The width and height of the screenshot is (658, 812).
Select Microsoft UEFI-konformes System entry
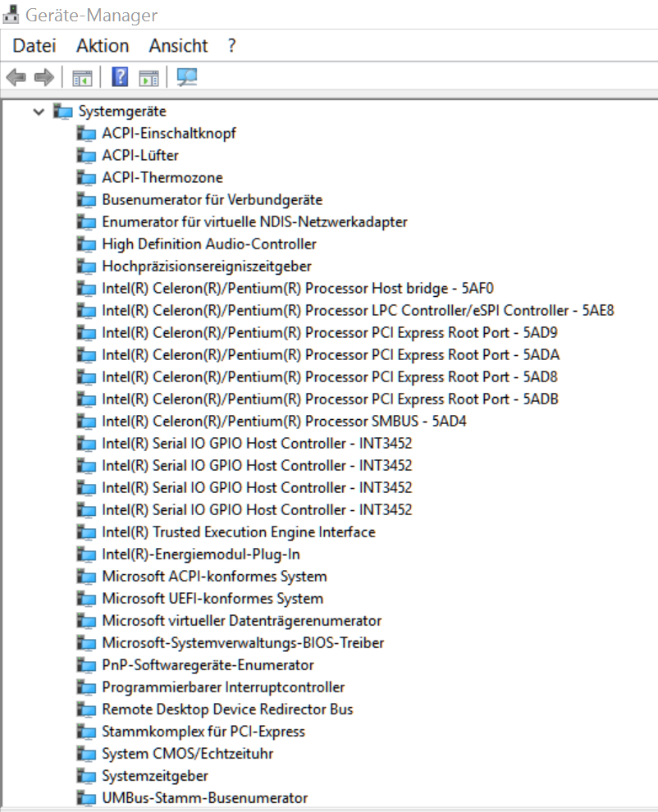(x=212, y=598)
